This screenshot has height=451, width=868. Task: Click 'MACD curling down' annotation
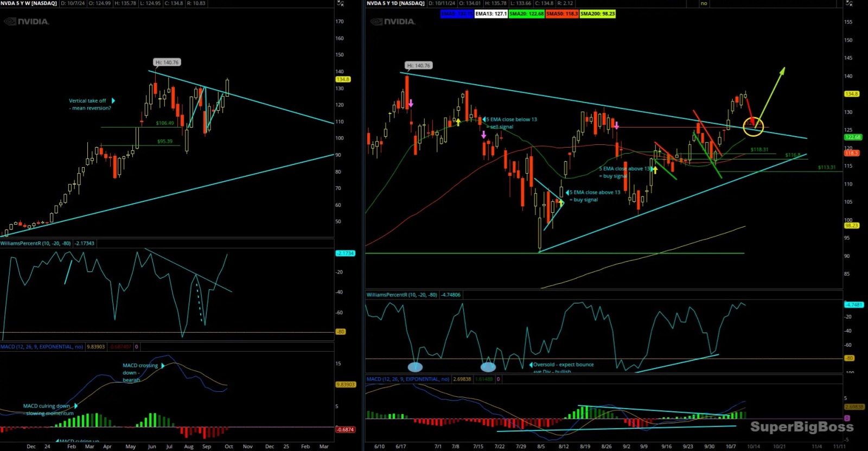(x=48, y=410)
